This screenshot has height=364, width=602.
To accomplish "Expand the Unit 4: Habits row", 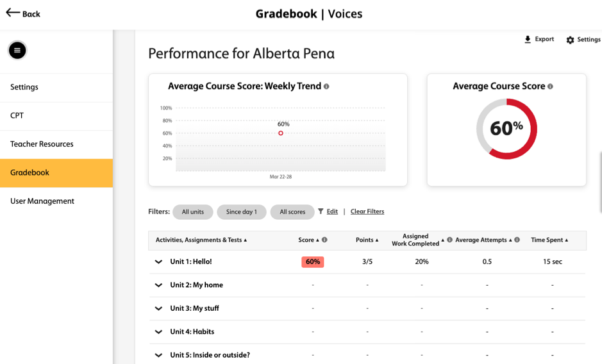I will (158, 332).
